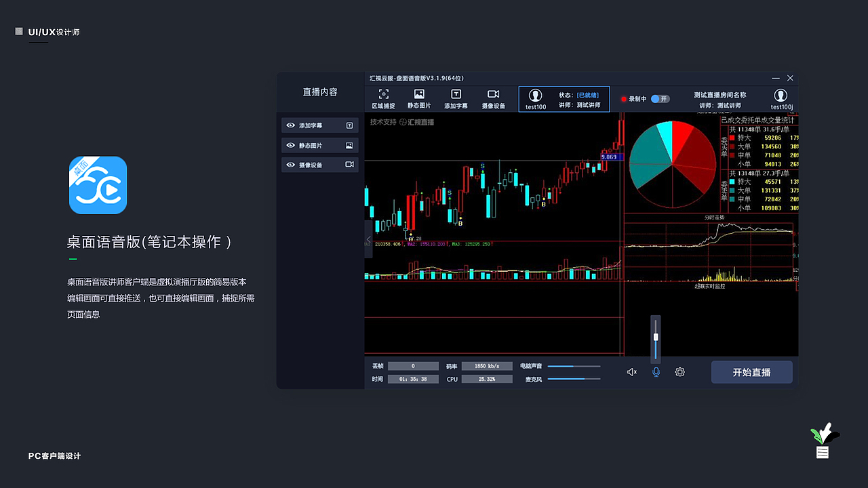This screenshot has width=868, height=488.
Task: Click the 汇视云服 window title text
Action: point(416,78)
